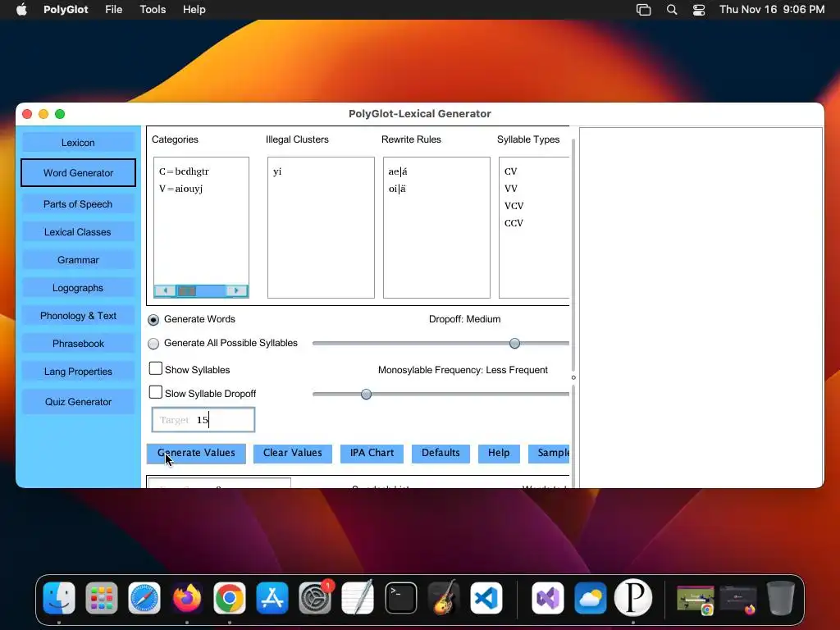Select the Word Generator section
Screen dimensions: 840x630
(x=78, y=172)
